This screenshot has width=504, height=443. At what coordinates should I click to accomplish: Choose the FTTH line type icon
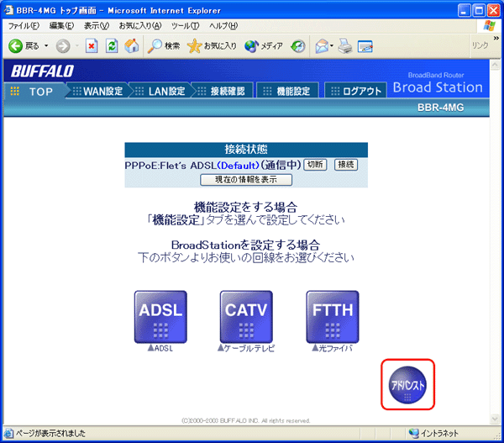333,317
